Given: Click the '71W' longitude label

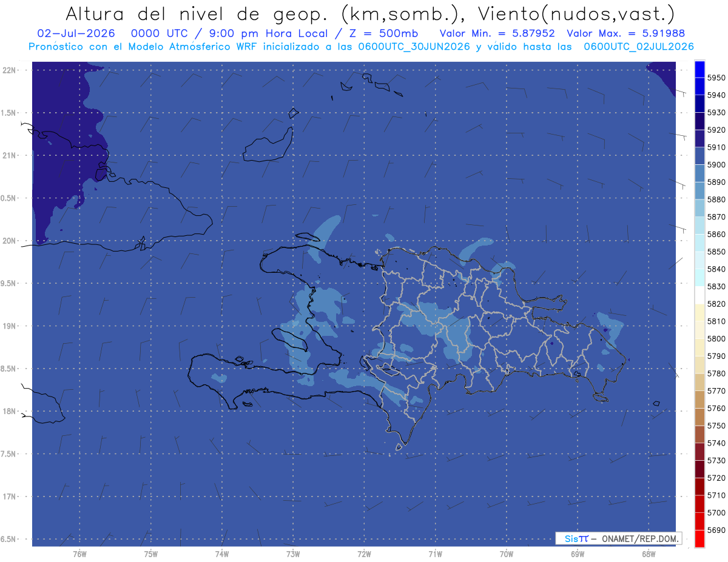Looking at the screenshot, I should pos(435,555).
